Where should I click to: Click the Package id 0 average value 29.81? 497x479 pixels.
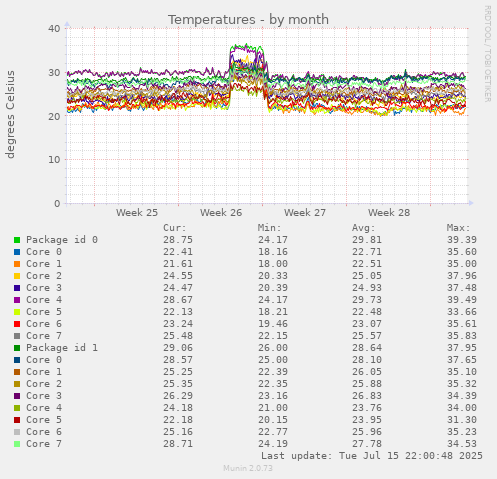(x=367, y=240)
